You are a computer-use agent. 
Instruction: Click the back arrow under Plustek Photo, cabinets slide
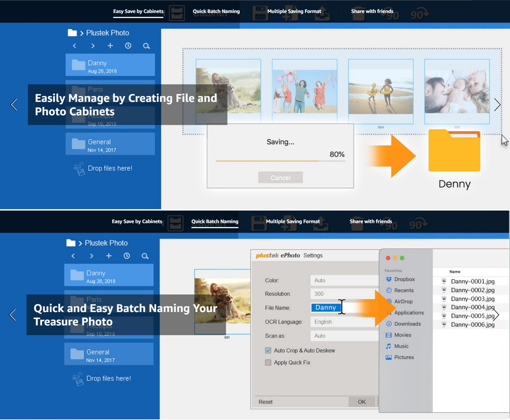[x=74, y=46]
